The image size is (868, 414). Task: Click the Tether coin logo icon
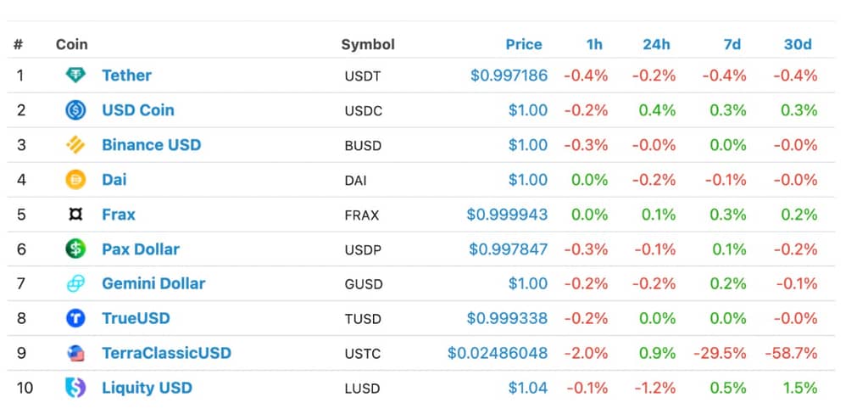click(75, 76)
